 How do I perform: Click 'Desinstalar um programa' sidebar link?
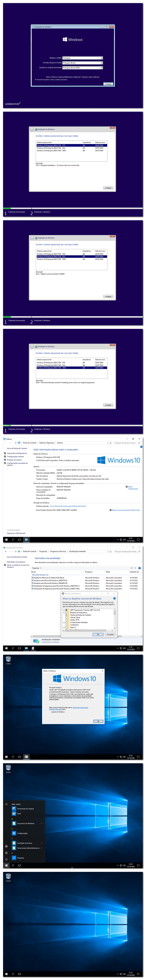(x=16, y=562)
